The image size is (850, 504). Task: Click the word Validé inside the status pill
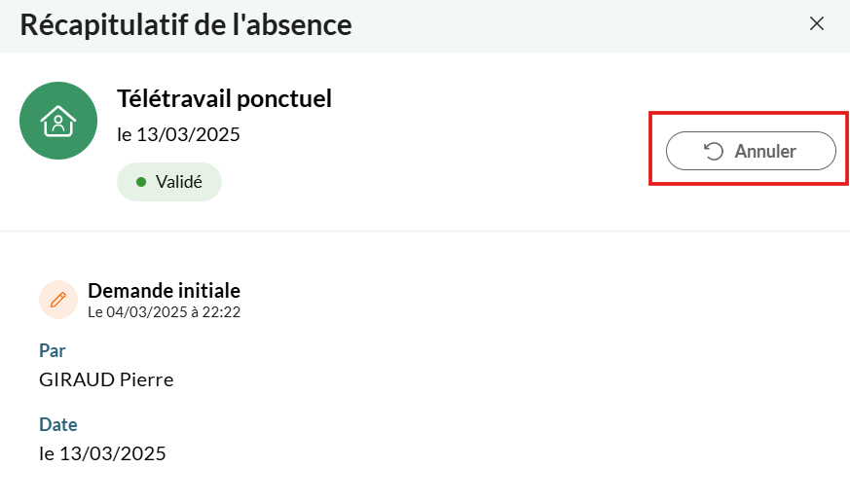click(179, 182)
